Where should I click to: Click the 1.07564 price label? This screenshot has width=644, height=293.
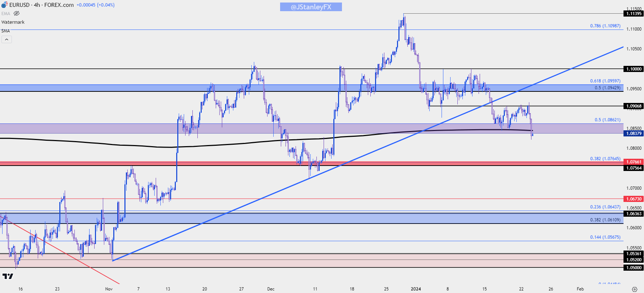click(634, 168)
